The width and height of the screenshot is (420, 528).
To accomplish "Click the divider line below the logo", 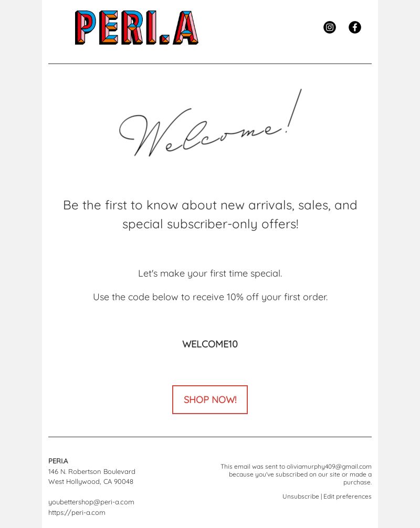I will [x=210, y=64].
